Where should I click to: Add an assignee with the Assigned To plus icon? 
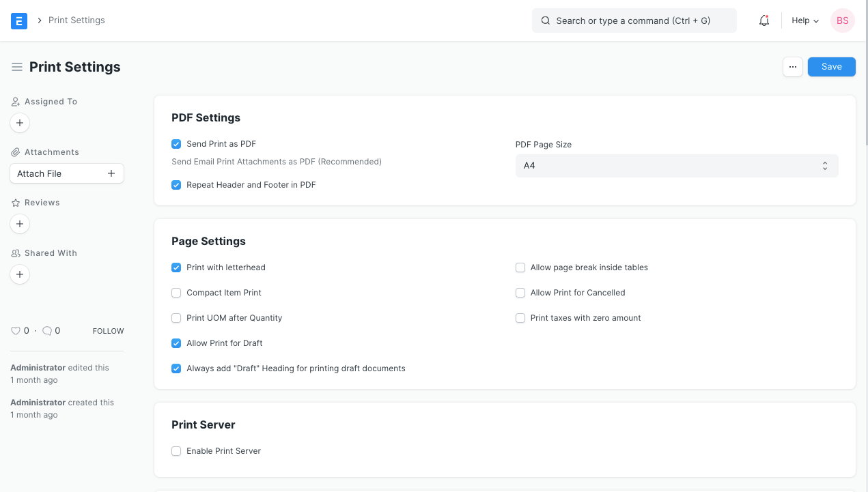coord(19,123)
